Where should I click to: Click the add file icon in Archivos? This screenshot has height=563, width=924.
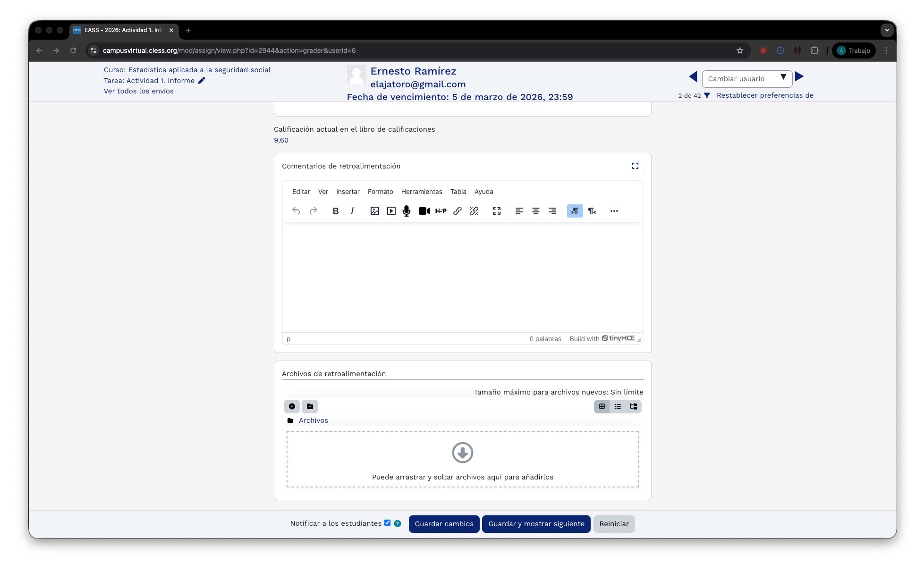click(292, 406)
